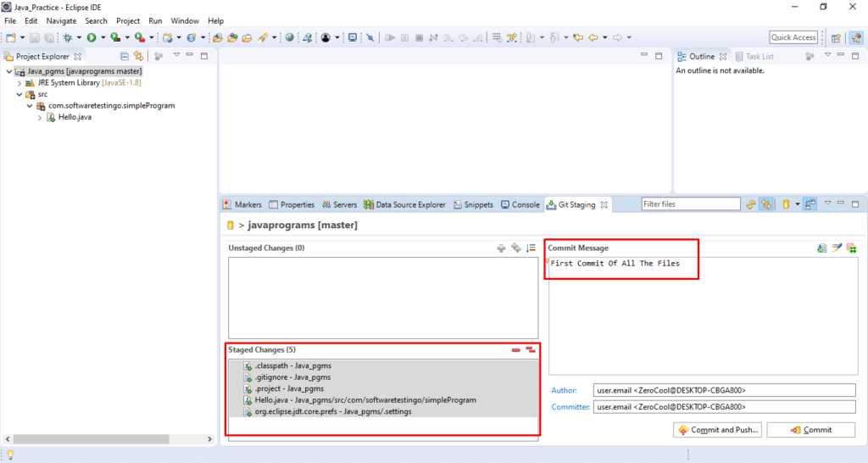Image resolution: width=868 pixels, height=463 pixels.
Task: Switch to the Data Source Explorer tab
Action: [x=404, y=205]
